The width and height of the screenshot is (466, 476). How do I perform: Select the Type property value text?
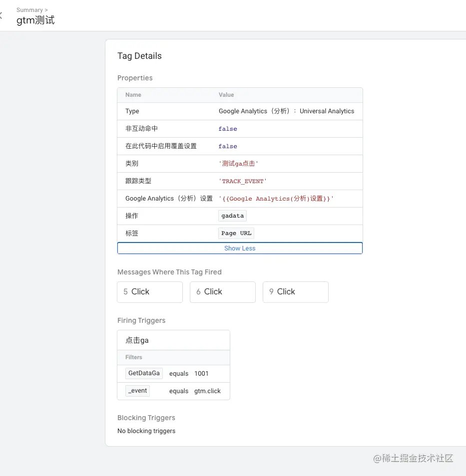click(x=286, y=111)
